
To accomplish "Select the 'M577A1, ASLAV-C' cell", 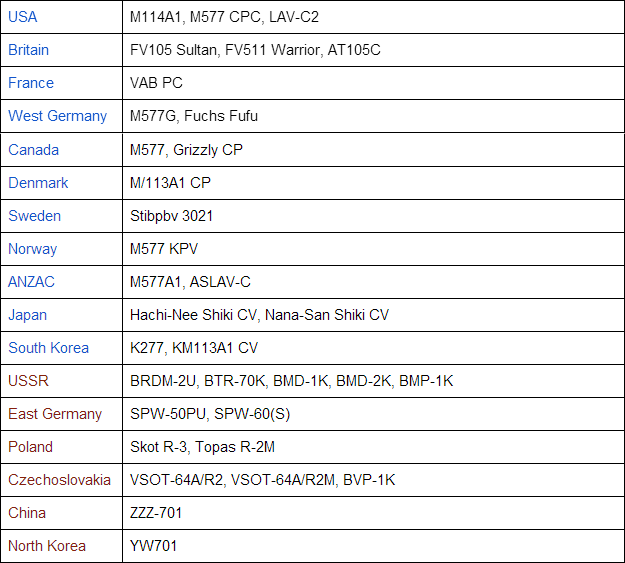I will tap(373, 282).
